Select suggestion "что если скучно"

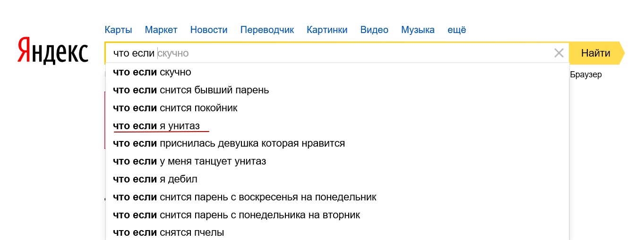[337, 72]
